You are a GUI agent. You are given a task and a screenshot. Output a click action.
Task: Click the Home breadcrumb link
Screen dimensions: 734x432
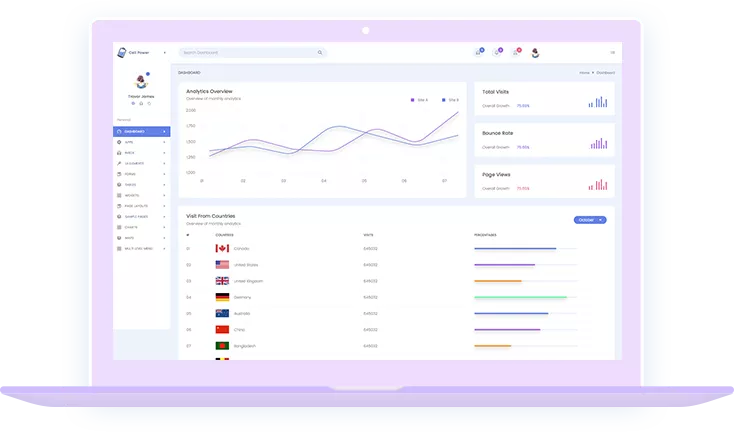point(584,73)
